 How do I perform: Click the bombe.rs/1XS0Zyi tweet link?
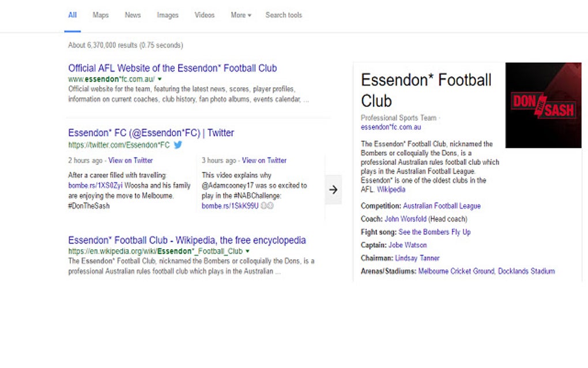[95, 185]
